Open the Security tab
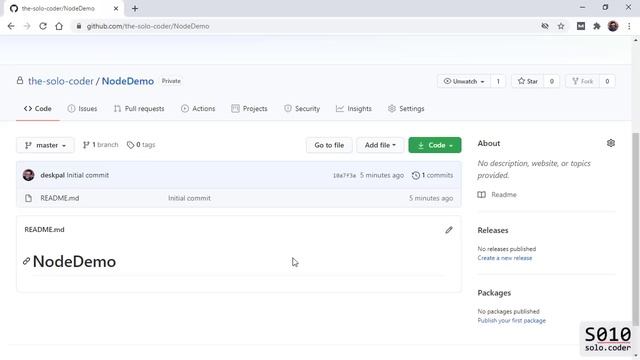640x360 pixels. [302, 109]
